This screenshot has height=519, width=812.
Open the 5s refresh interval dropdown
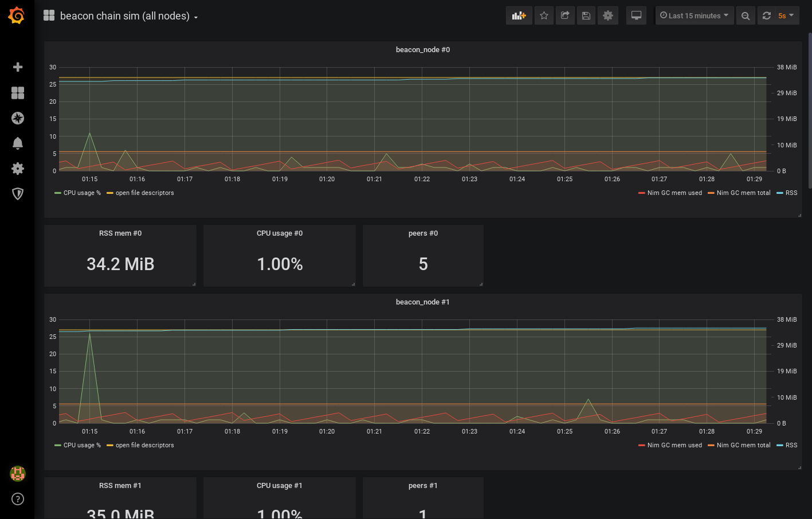pos(786,15)
